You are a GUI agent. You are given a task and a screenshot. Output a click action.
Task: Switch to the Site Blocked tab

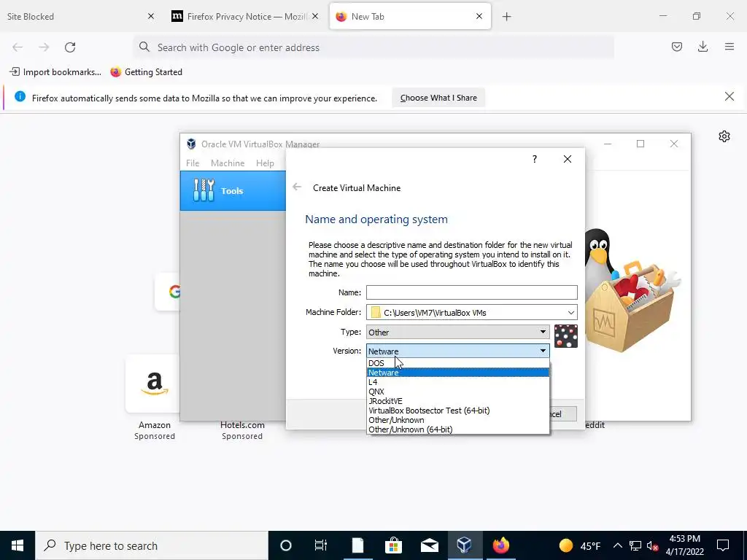(71, 17)
